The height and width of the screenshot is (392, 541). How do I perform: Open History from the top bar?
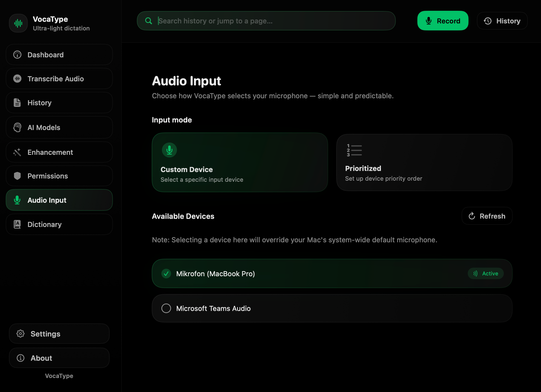pyautogui.click(x=502, y=21)
